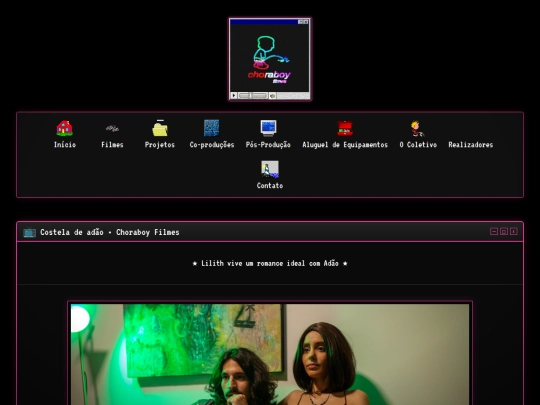Open the Co-produções menu label

(x=212, y=145)
